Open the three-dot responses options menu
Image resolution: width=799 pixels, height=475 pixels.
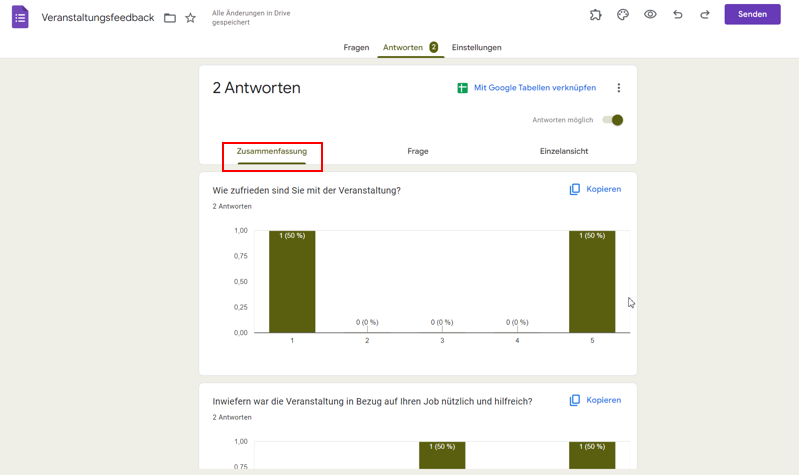point(619,88)
